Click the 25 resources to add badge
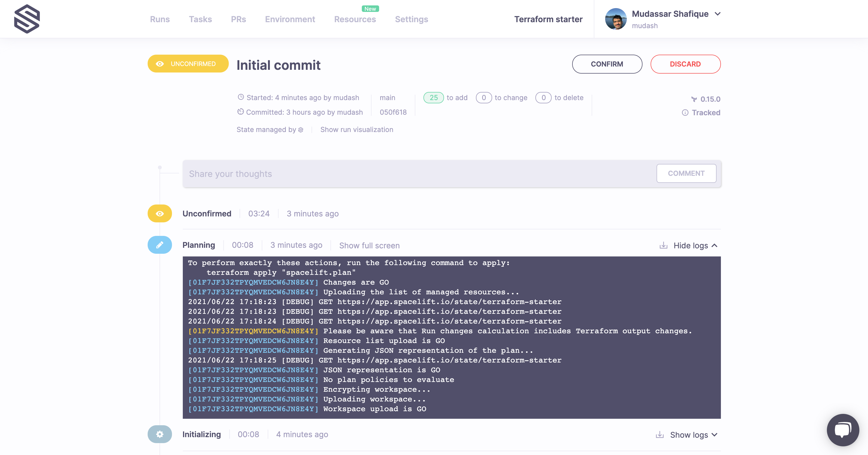The width and height of the screenshot is (868, 455). coord(433,97)
